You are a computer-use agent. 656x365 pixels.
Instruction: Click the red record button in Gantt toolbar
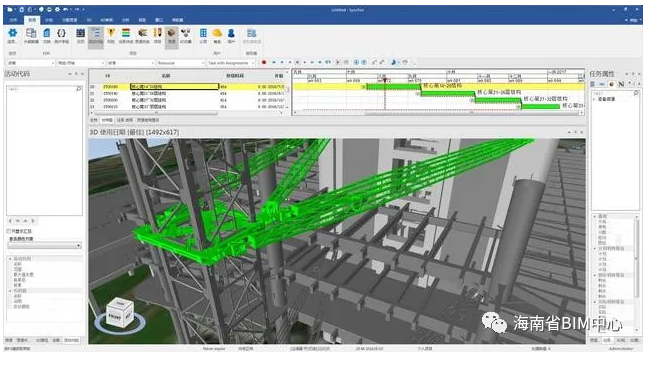click(x=264, y=62)
